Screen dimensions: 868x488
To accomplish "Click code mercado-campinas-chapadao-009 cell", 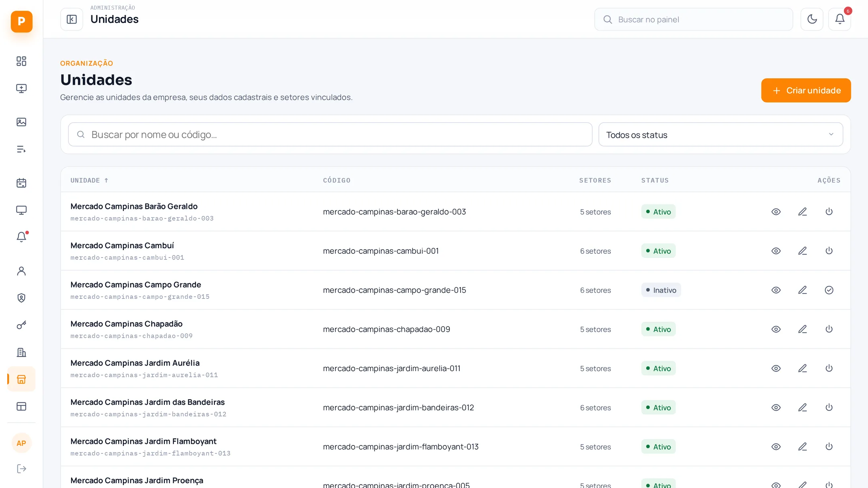I will [387, 329].
